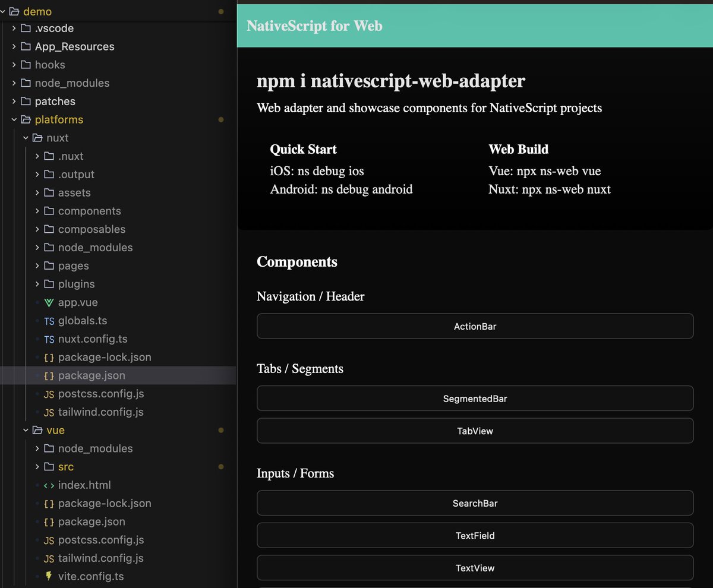The image size is (713, 588).
Task: Open the ActionBar component demo
Action: click(475, 326)
